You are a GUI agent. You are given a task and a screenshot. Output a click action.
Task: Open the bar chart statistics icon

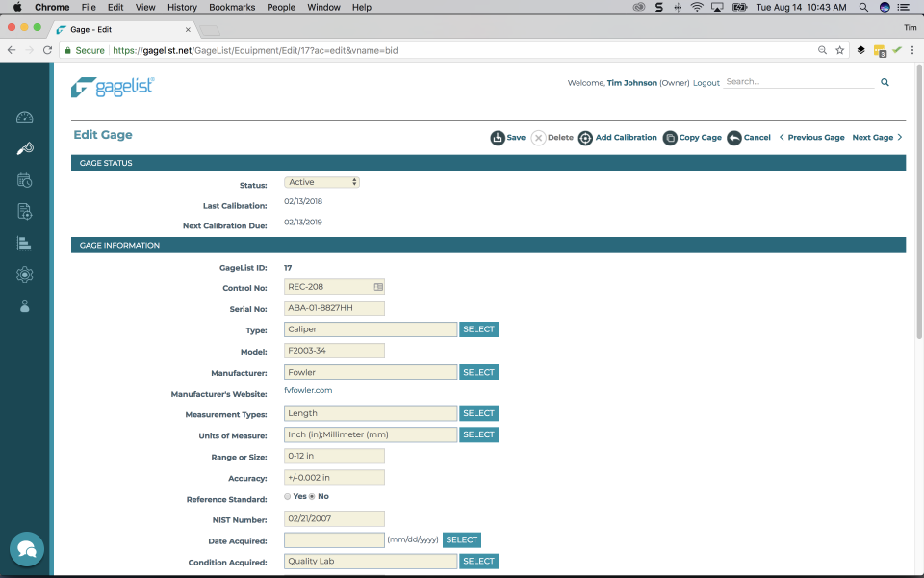(x=24, y=243)
